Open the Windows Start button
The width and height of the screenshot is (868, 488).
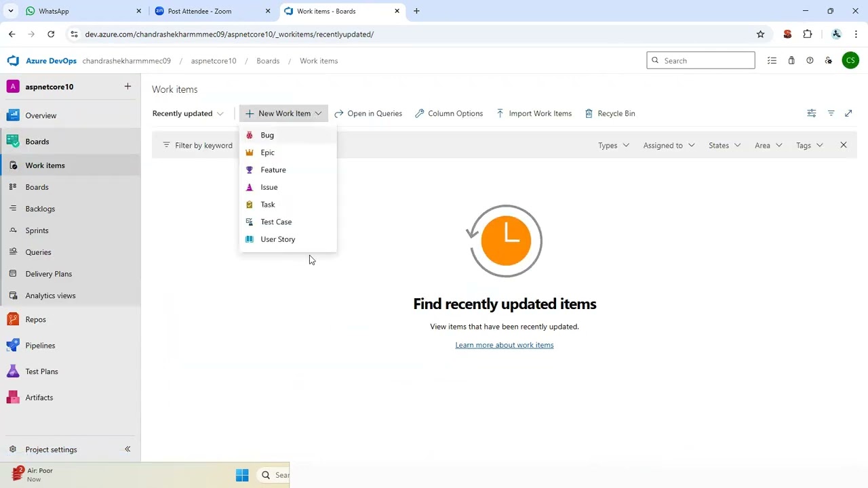tap(242, 475)
